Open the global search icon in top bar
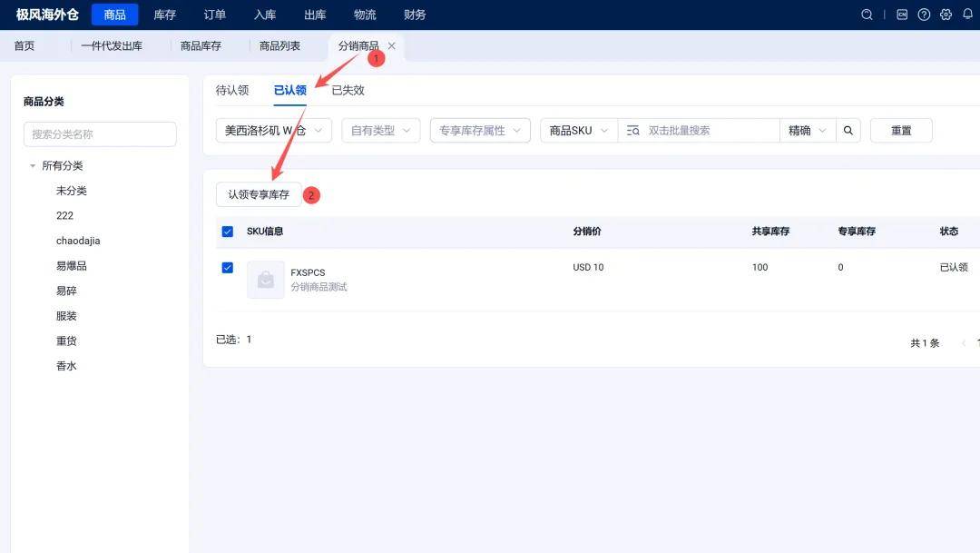 pos(867,15)
